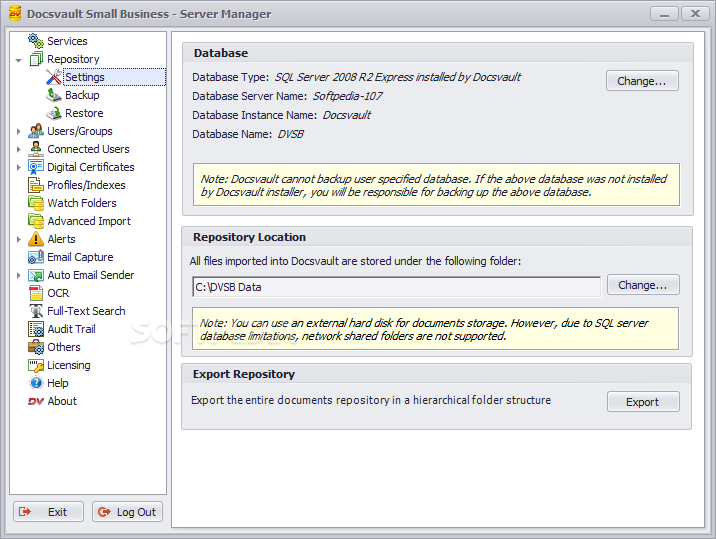716x539 pixels.
Task: Click the Docsvault title bar app icon
Action: [x=15, y=14]
